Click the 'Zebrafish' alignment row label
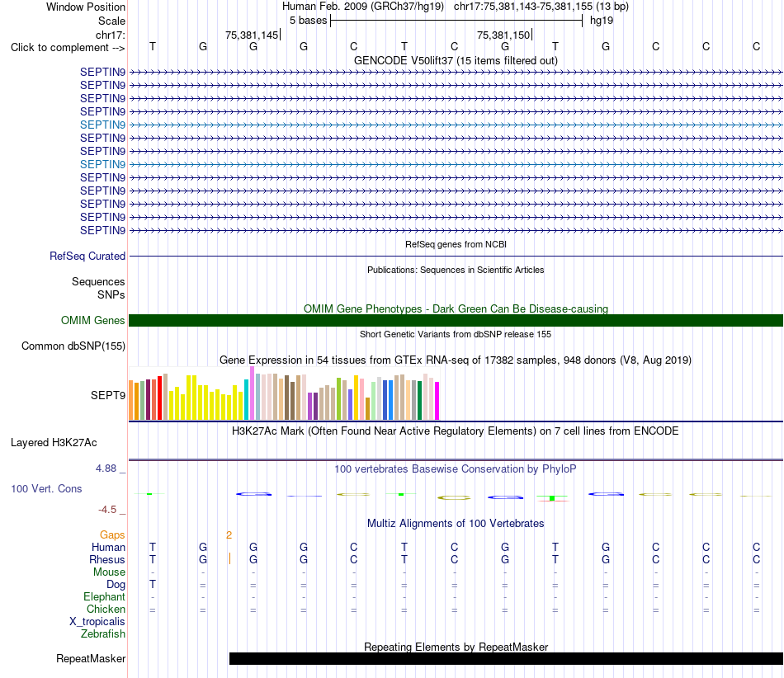Viewport: 784px width, 678px height. [x=103, y=633]
